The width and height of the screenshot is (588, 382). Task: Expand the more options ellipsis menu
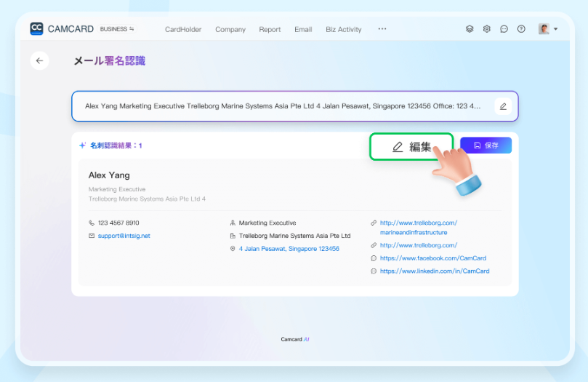coord(382,29)
